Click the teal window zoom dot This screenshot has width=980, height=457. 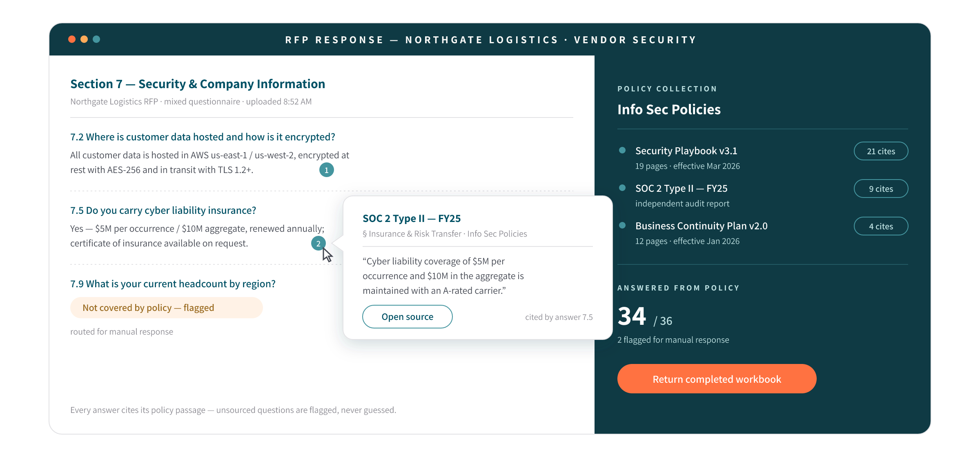[96, 39]
